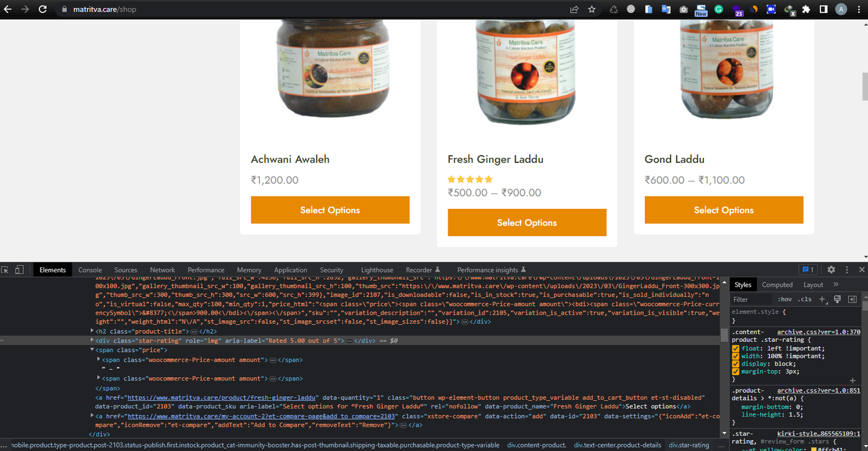
Task: Open the Gond Laddu product title
Action: [x=675, y=159]
